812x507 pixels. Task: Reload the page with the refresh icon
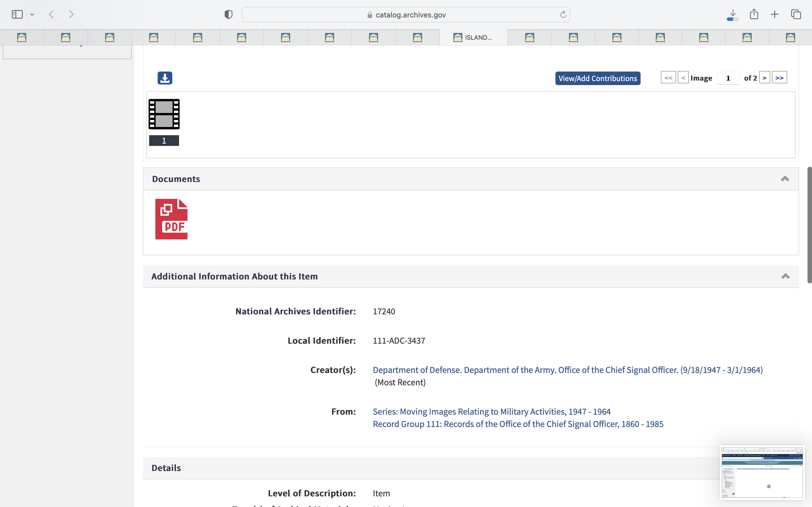pos(563,14)
